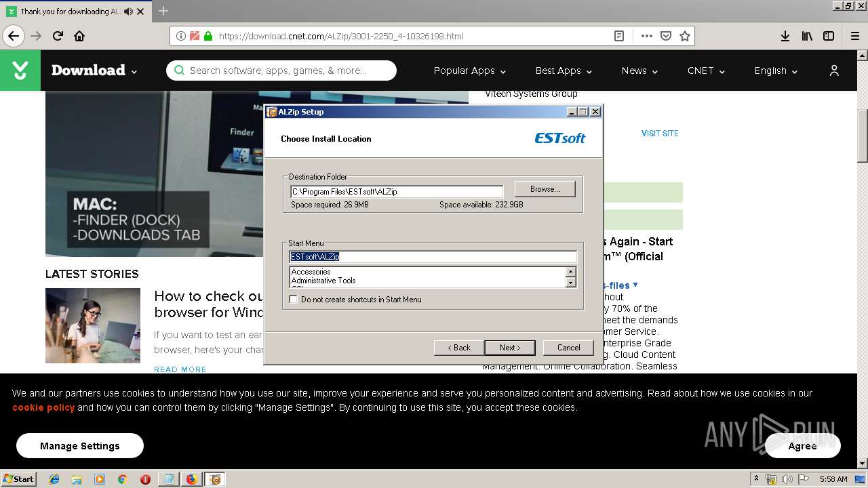Click the Start Menu folder name field
Image resolution: width=868 pixels, height=488 pixels.
coord(433,257)
